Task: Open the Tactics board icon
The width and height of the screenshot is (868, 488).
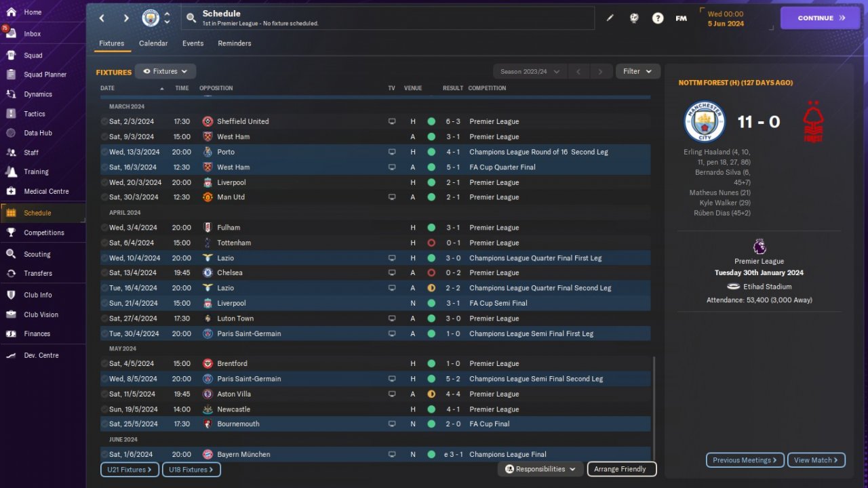Action: click(11, 114)
